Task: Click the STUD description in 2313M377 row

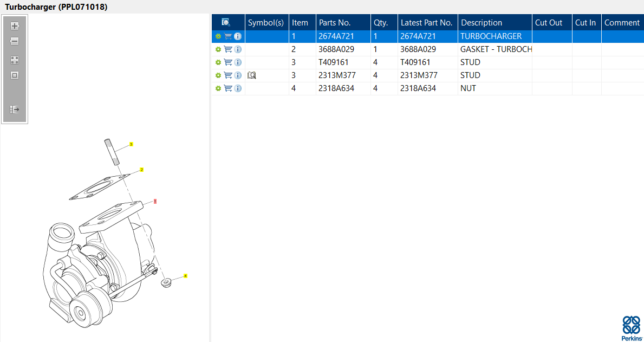Action: click(470, 75)
